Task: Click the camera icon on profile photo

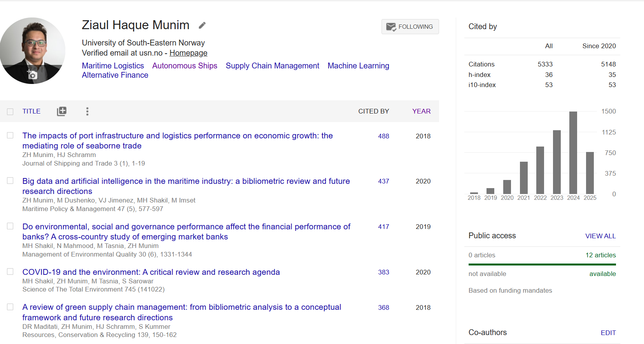Action: pyautogui.click(x=32, y=75)
